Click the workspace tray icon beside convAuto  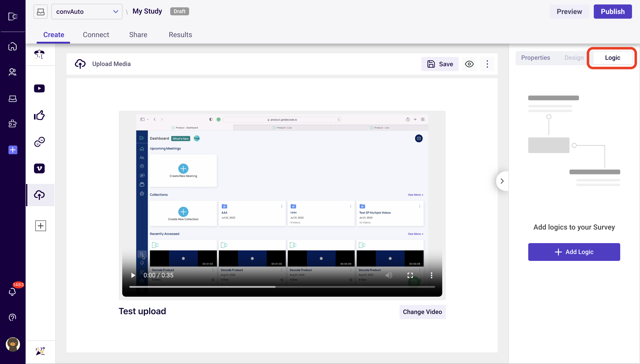[40, 12]
